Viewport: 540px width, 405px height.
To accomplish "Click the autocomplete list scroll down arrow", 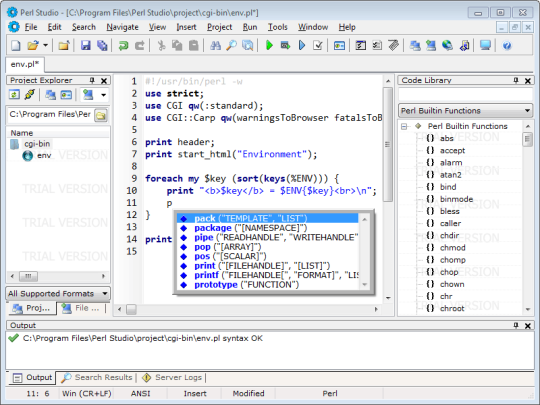I will [x=364, y=285].
